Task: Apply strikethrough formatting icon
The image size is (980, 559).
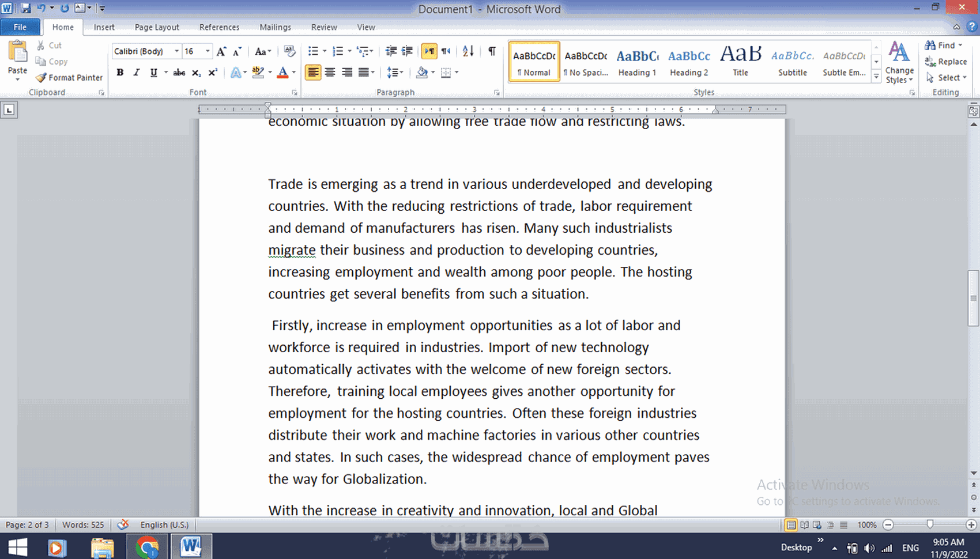Action: tap(179, 73)
